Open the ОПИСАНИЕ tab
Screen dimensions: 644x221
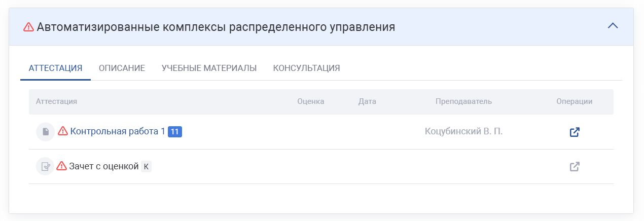pos(122,68)
